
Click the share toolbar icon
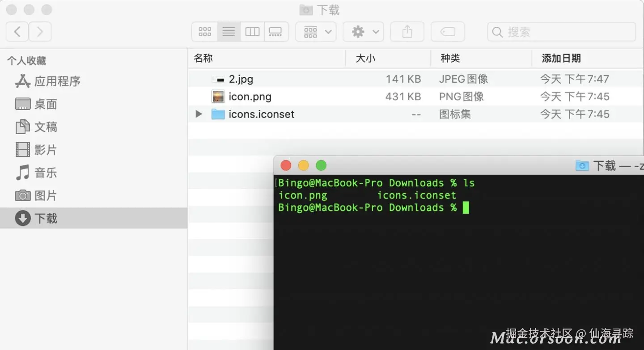[x=407, y=32]
